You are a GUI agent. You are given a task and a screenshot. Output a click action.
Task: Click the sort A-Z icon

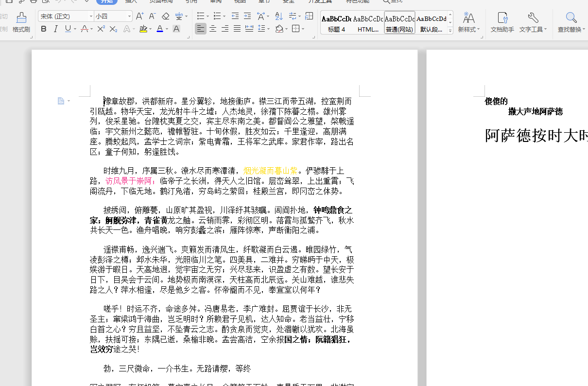pos(278,17)
